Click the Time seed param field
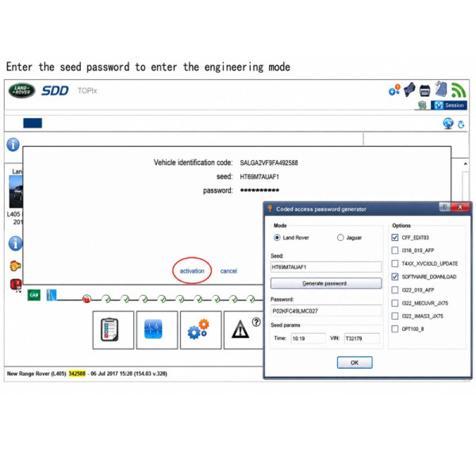The height and width of the screenshot is (452, 476). pos(308,339)
